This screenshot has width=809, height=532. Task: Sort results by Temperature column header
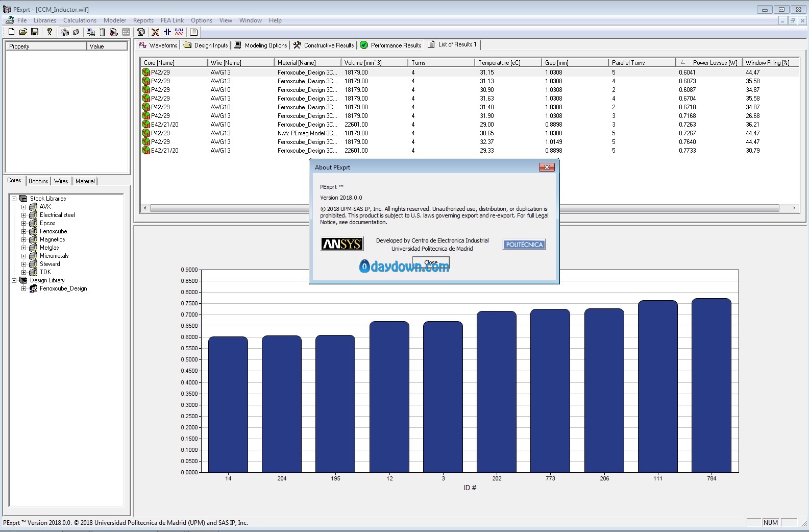click(x=508, y=63)
